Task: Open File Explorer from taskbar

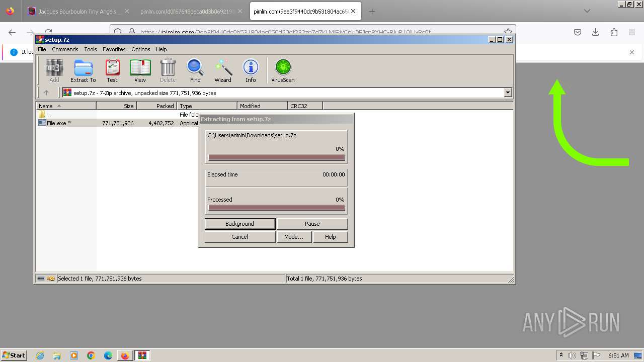Action: [x=57, y=355]
